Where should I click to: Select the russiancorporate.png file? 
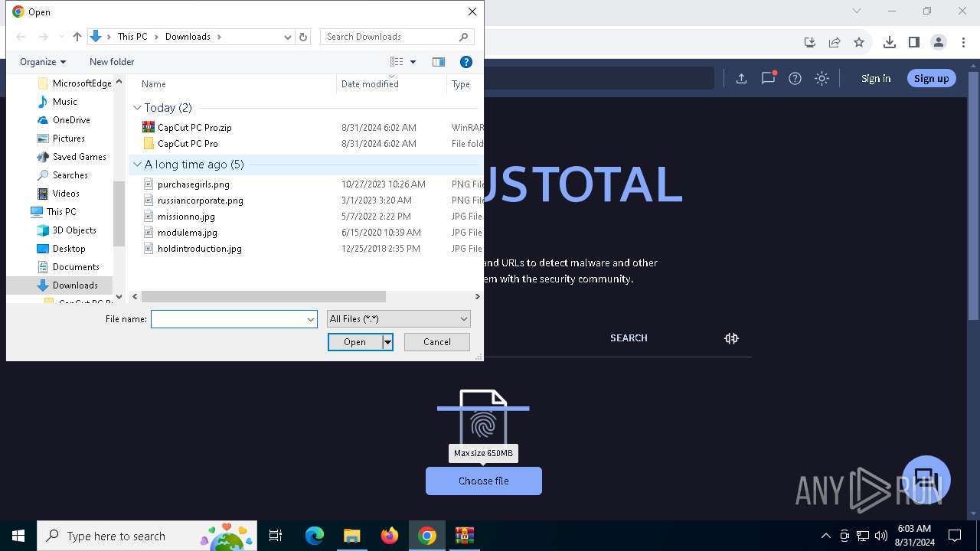tap(200, 201)
